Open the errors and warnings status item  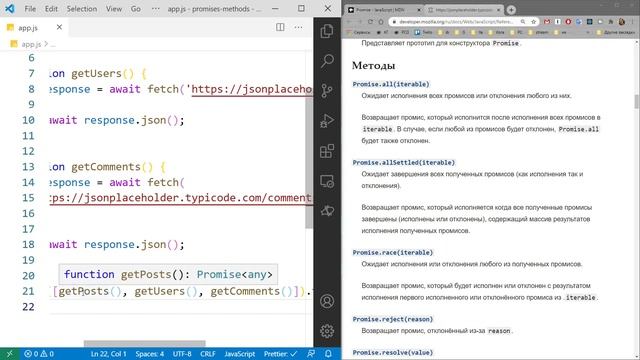point(39,354)
